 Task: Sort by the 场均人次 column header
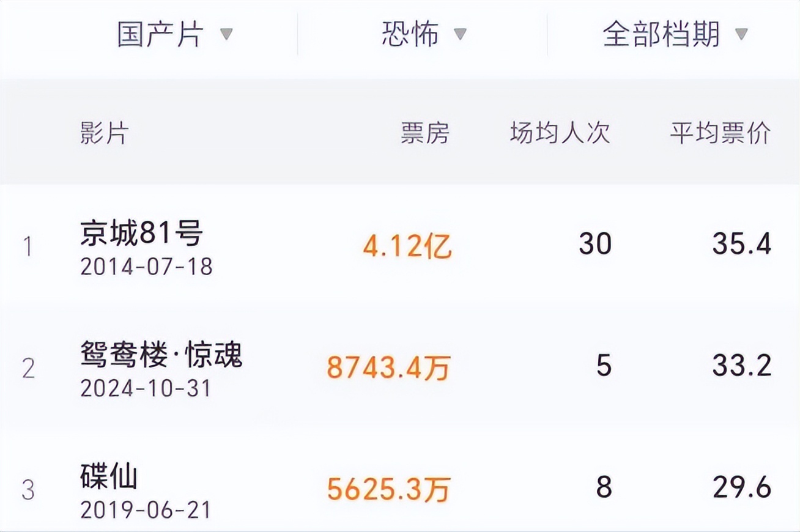[560, 133]
